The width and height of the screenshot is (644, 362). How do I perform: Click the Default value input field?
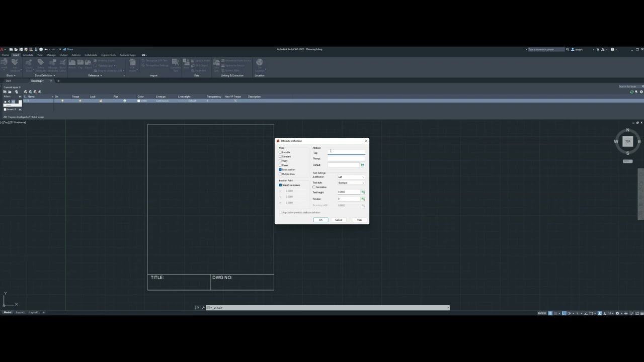click(344, 165)
